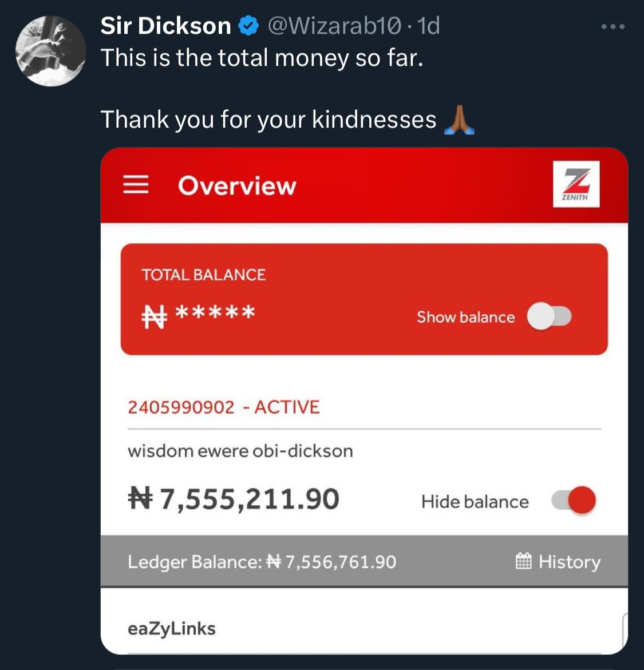
Task: Open the hamburger navigation menu
Action: (x=136, y=185)
